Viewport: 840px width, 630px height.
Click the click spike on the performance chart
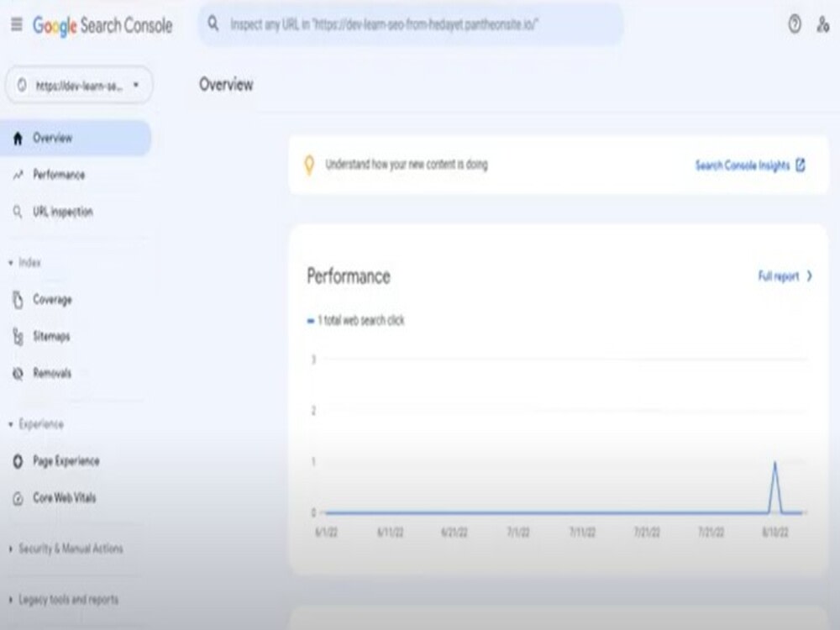[774, 462]
